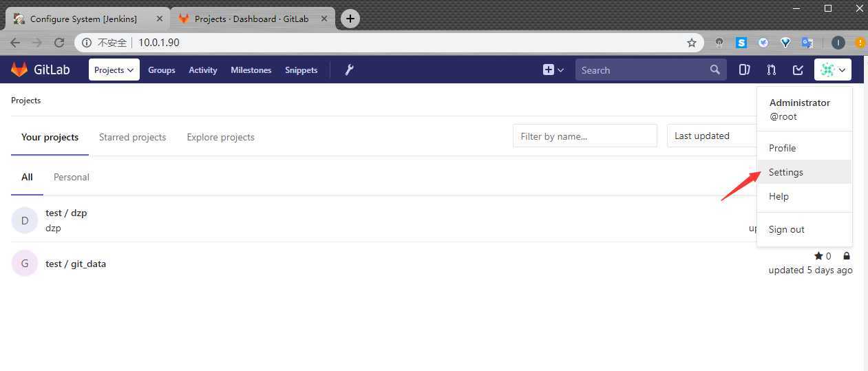Image resolution: width=868 pixels, height=371 pixels.
Task: Select Your projects tab
Action: pos(50,137)
